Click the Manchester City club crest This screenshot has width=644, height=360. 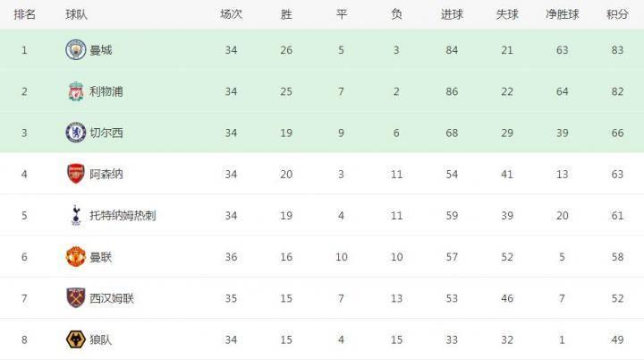[x=75, y=50]
